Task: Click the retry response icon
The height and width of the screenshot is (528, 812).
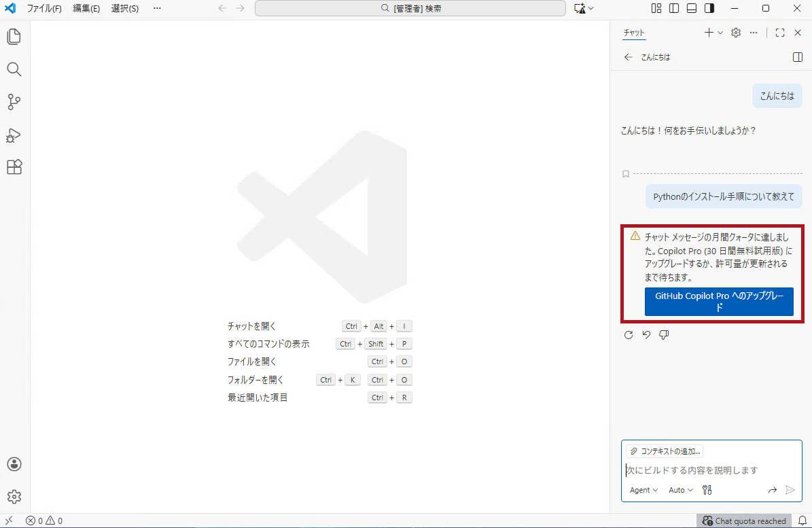Action: point(629,335)
